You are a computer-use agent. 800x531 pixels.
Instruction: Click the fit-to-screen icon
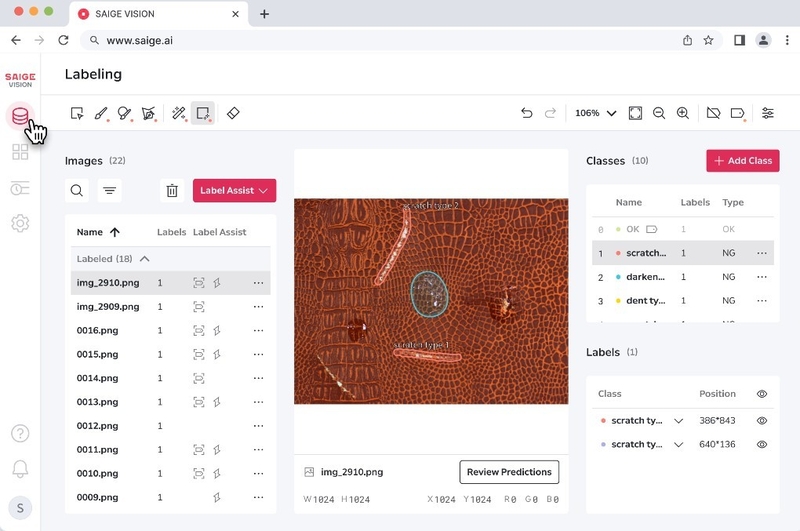click(635, 113)
